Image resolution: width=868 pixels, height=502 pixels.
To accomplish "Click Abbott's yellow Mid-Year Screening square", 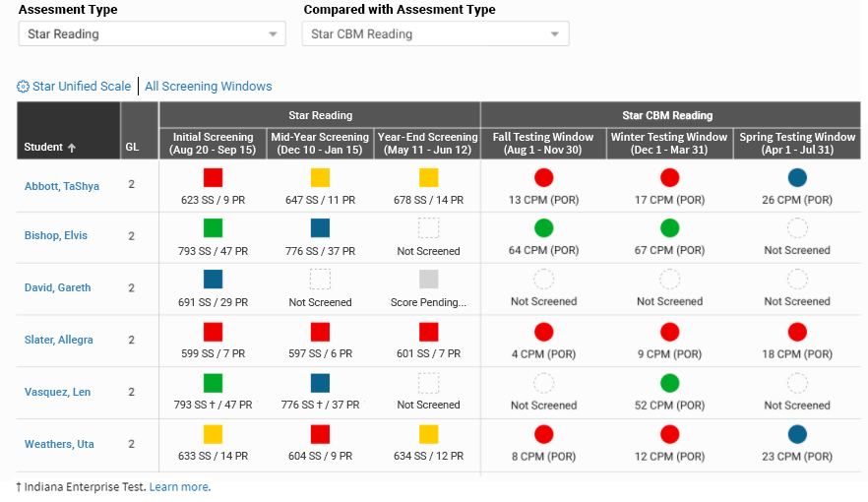I will tap(320, 177).
